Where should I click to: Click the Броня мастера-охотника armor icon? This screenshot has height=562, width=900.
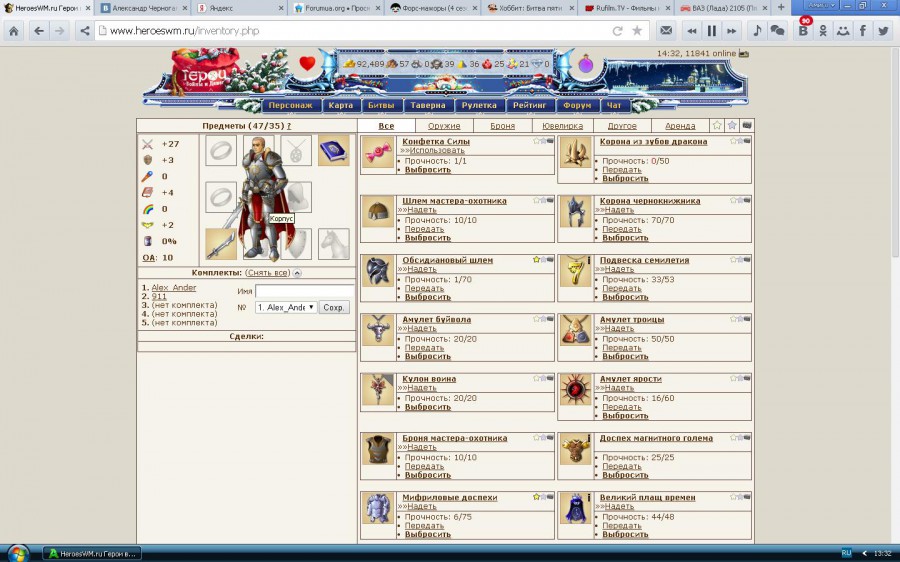point(378,448)
